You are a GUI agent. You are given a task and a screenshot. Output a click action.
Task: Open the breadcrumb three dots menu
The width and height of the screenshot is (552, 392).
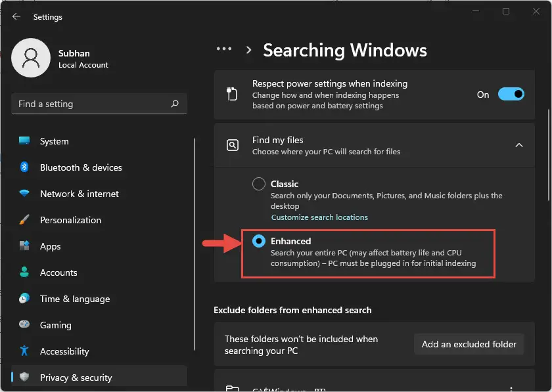pyautogui.click(x=224, y=49)
